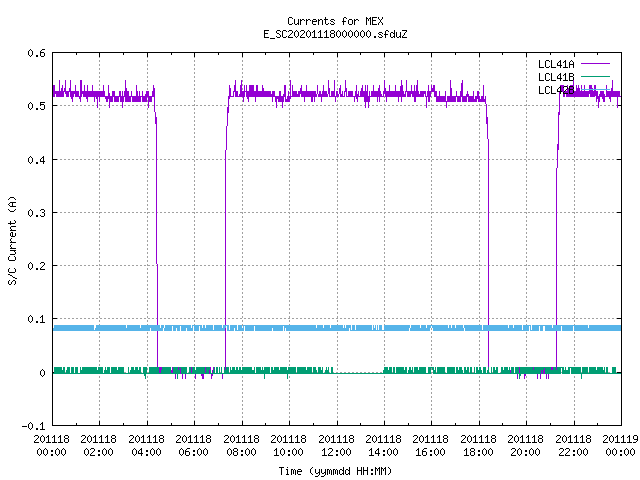Click the y-axis tick value 0.6
The height and width of the screenshot is (480, 640).
[x=36, y=53]
